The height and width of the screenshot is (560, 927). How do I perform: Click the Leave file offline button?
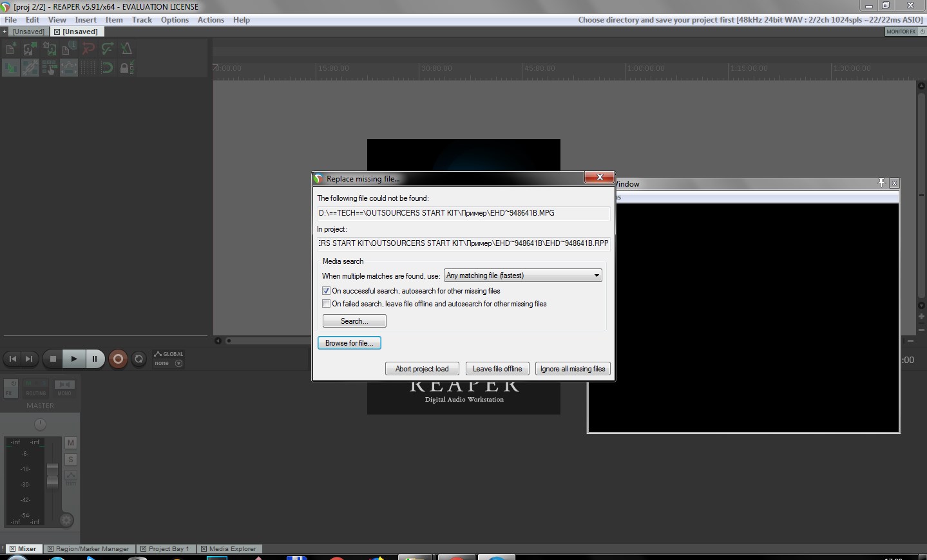(x=497, y=369)
